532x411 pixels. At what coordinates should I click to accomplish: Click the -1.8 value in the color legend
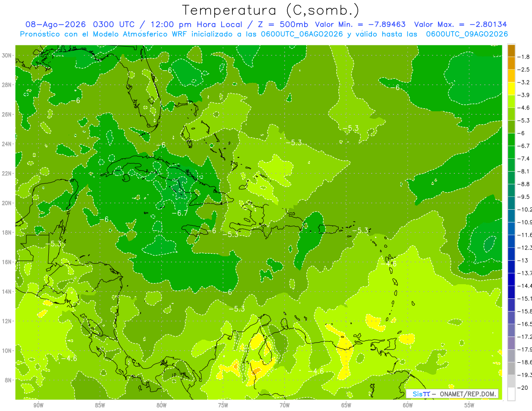tap(524, 57)
